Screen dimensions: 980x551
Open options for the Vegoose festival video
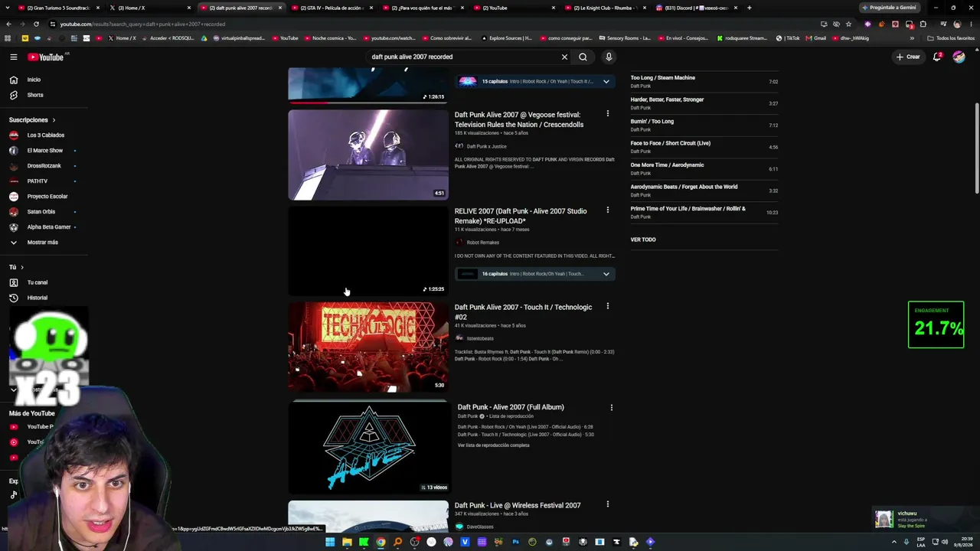pos(608,114)
